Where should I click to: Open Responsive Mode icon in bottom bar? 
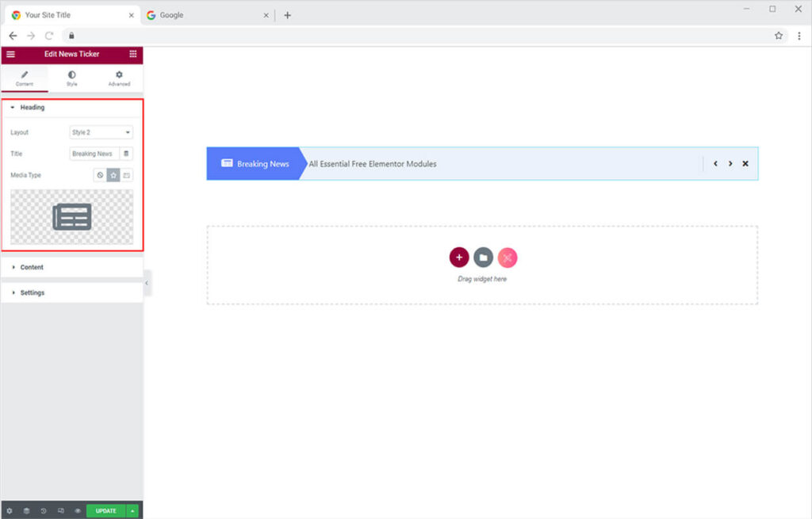(x=60, y=511)
